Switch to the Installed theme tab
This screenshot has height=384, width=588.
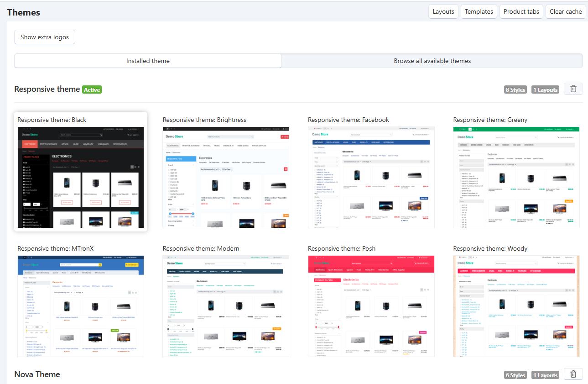click(x=148, y=61)
